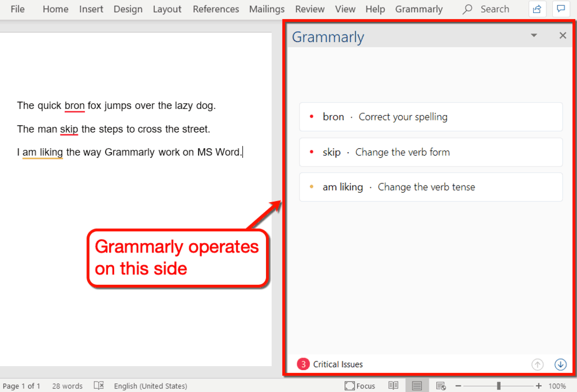The height and width of the screenshot is (392, 577).
Task: Click the Search magnifier icon
Action: 467,9
